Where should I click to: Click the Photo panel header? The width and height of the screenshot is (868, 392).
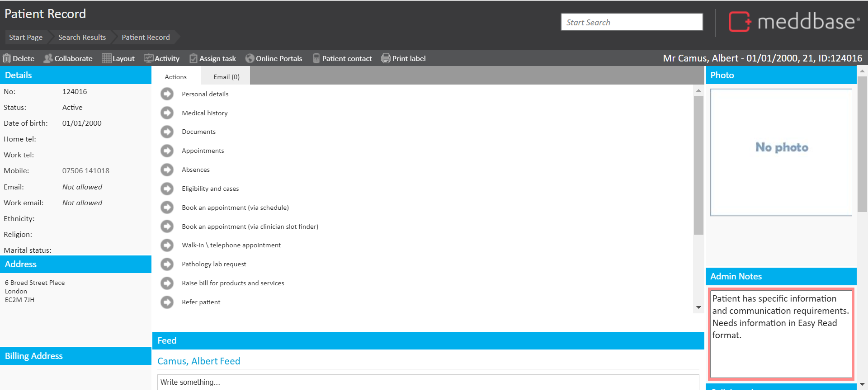[781, 75]
